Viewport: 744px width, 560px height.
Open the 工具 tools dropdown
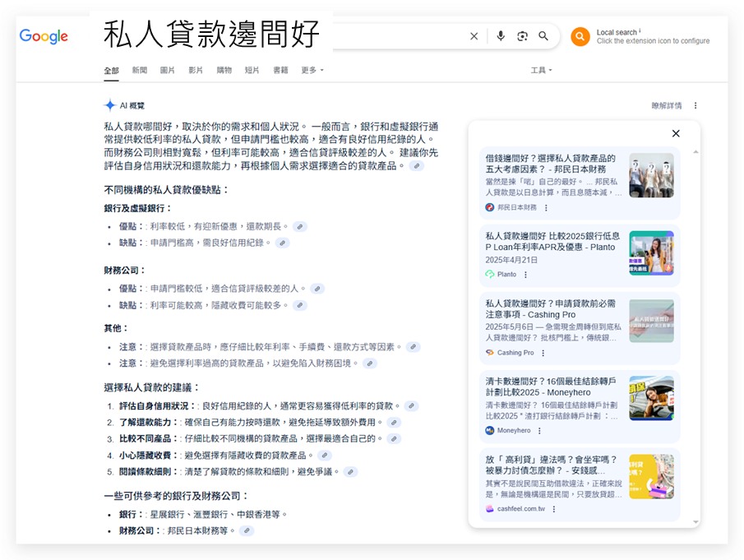(541, 71)
